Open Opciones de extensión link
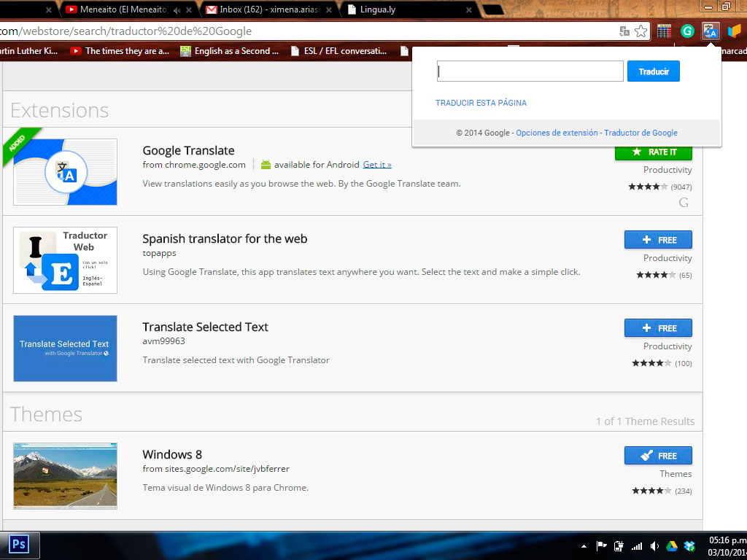The height and width of the screenshot is (560, 747). (x=557, y=133)
